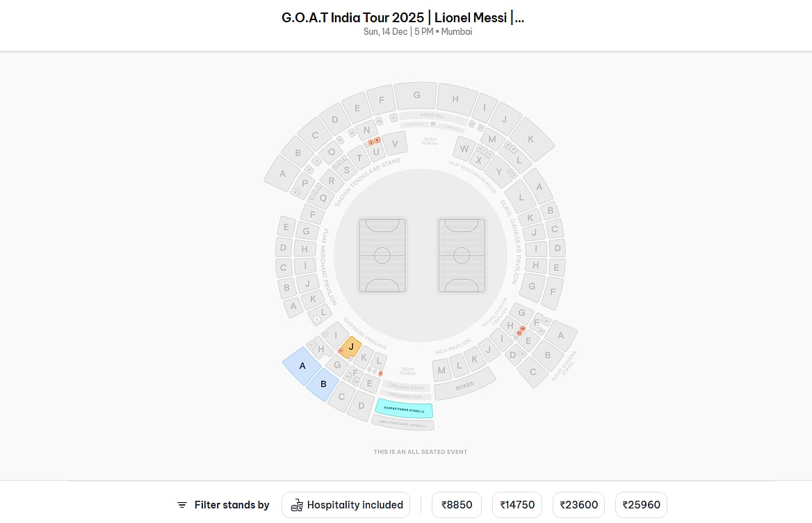Viewport: 812px width, 523px height.
Task: Choose the orange highlighted J block
Action: pyautogui.click(x=351, y=346)
